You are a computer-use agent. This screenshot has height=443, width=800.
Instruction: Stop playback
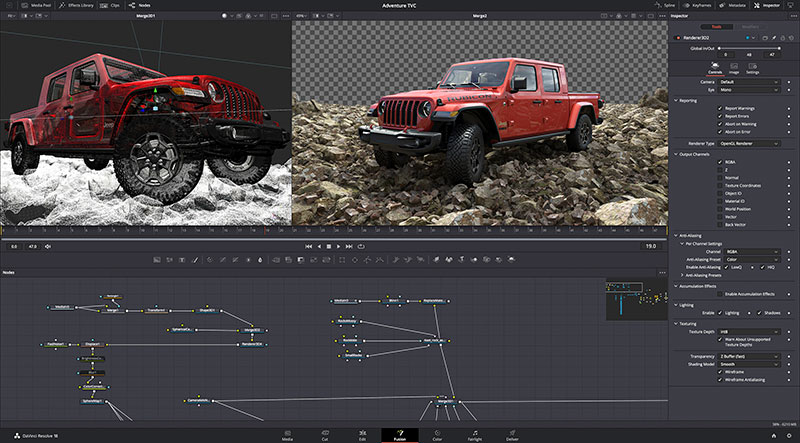(329, 247)
